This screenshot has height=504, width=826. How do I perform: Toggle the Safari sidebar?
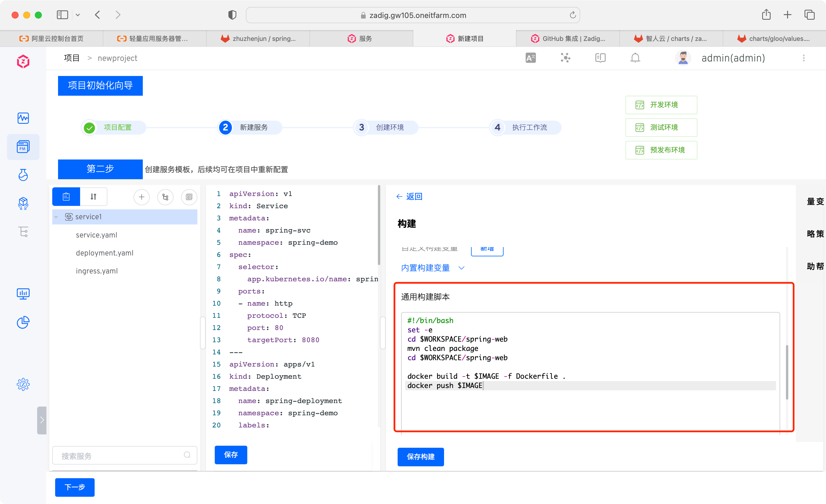[62, 15]
